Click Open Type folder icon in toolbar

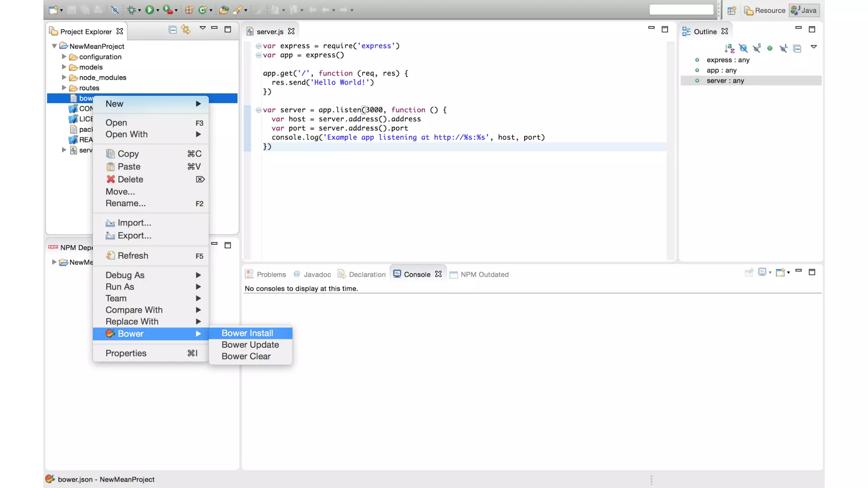coord(224,10)
